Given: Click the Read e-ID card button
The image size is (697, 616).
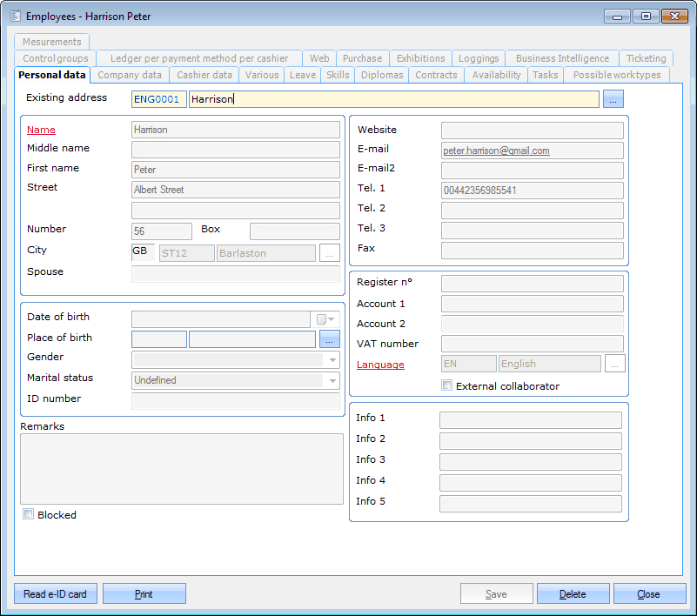Looking at the screenshot, I should [55, 594].
